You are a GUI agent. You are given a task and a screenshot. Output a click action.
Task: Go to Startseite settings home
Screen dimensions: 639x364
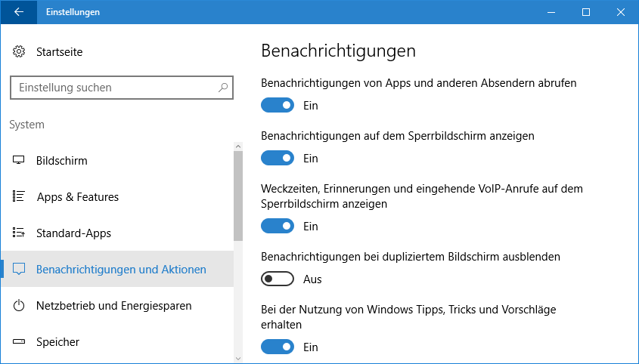point(59,52)
